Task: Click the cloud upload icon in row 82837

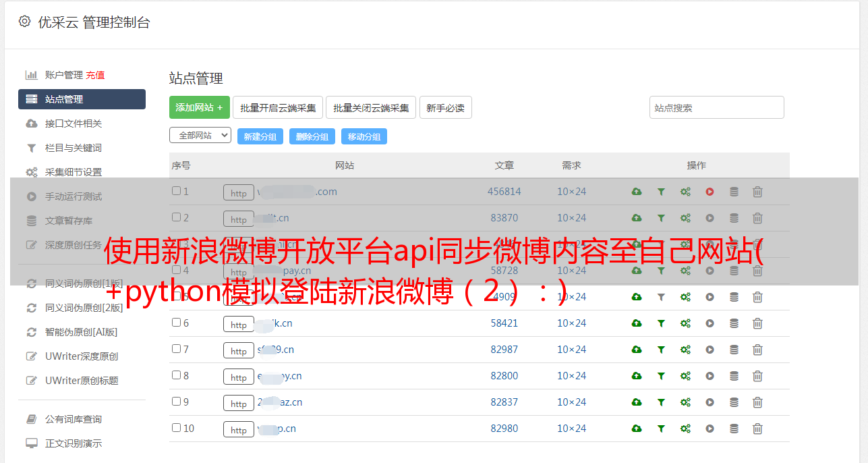Action: click(x=637, y=402)
